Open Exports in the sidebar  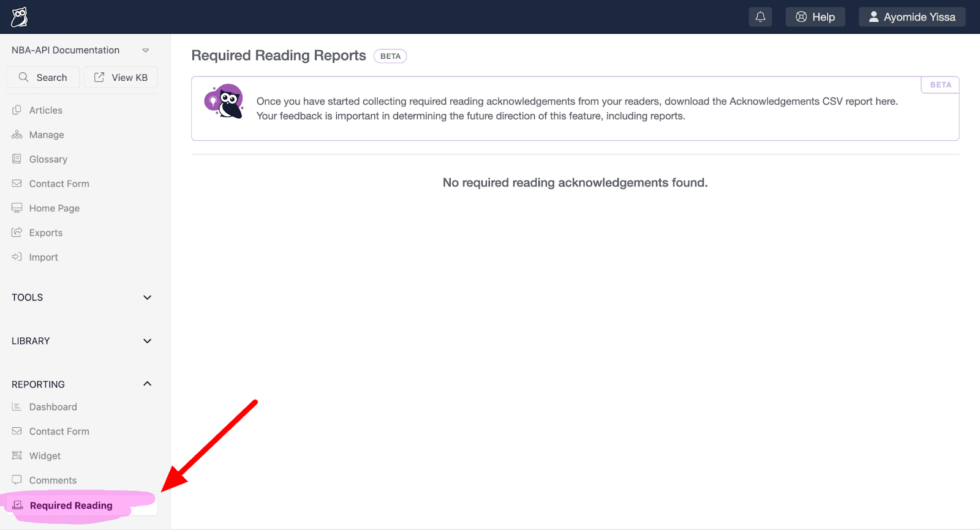click(46, 233)
